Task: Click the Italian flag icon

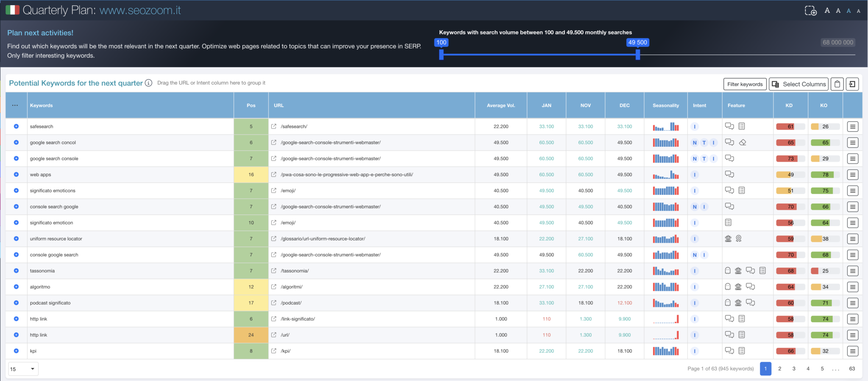Action: tap(13, 10)
